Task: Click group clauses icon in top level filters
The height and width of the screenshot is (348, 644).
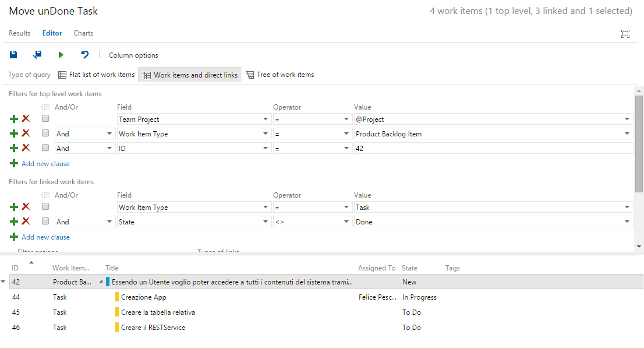Action: tap(45, 107)
